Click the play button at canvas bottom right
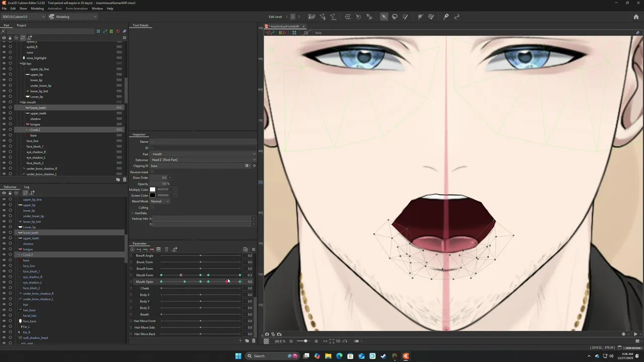Screen dimensions: 644x362 635,334
